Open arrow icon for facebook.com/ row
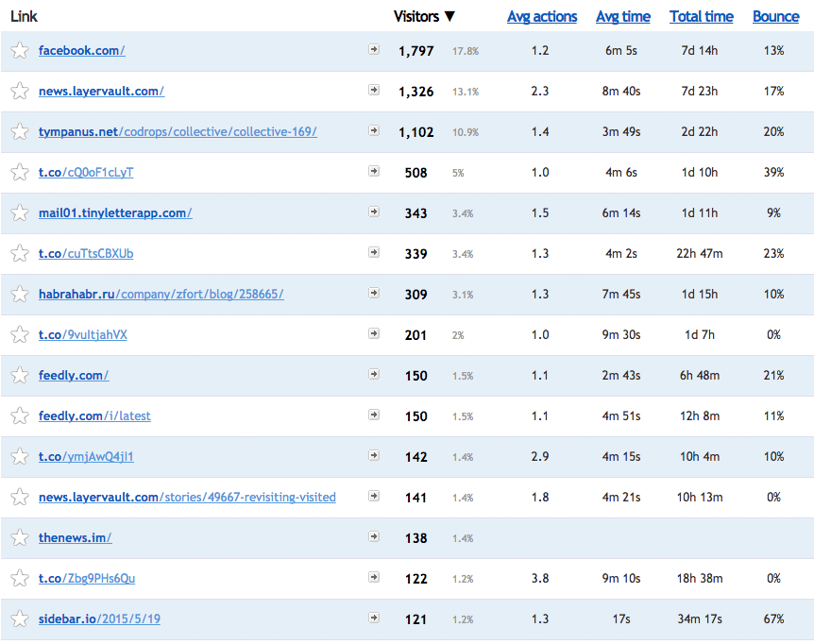Screen dimensions: 814x644 [x=374, y=49]
